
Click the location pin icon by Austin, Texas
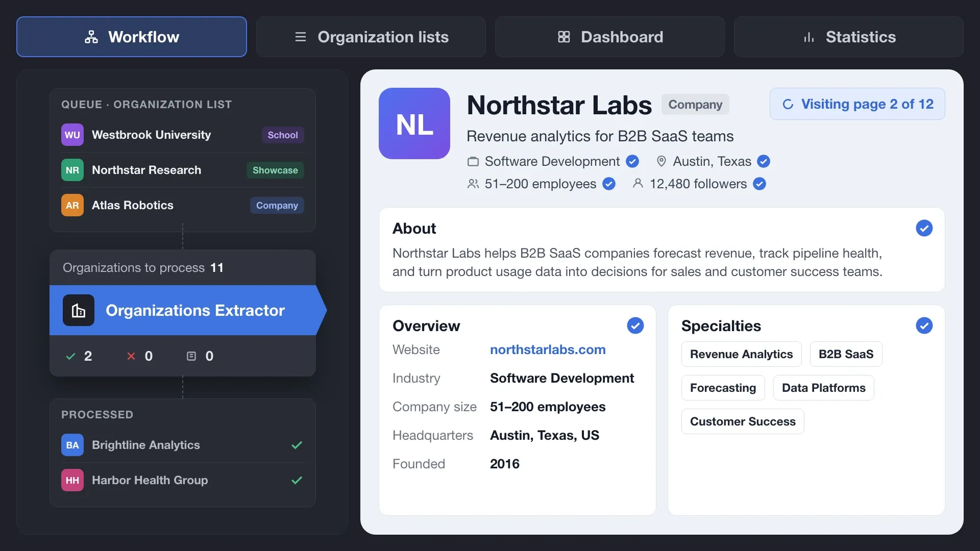click(x=661, y=161)
